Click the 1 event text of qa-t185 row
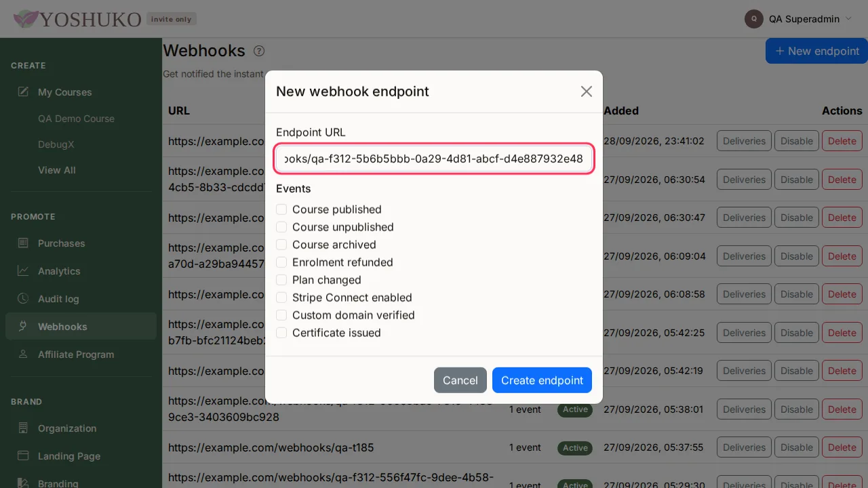This screenshot has width=868, height=488. pyautogui.click(x=526, y=447)
